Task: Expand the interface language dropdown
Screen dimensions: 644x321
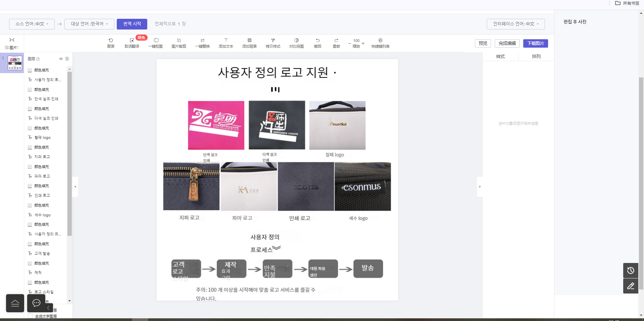Action: point(516,24)
